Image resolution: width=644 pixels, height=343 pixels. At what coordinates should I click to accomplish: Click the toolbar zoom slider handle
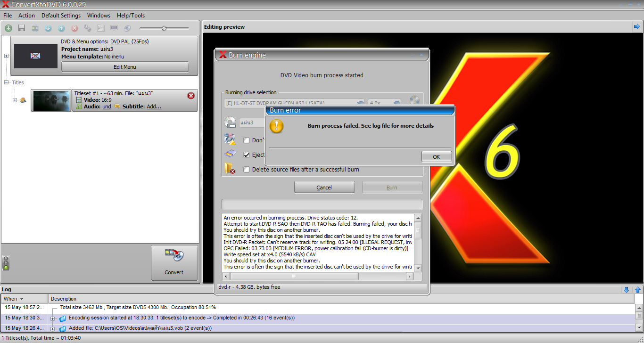coord(164,28)
